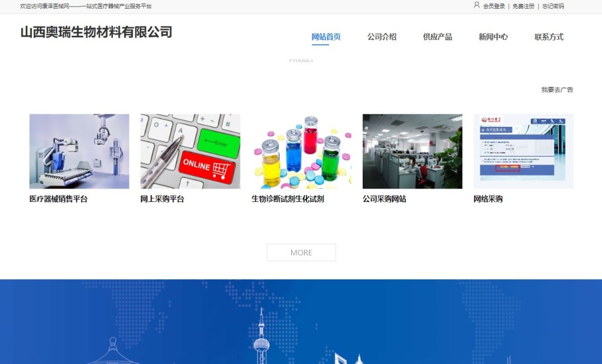Click the MORE button under products

tap(301, 252)
